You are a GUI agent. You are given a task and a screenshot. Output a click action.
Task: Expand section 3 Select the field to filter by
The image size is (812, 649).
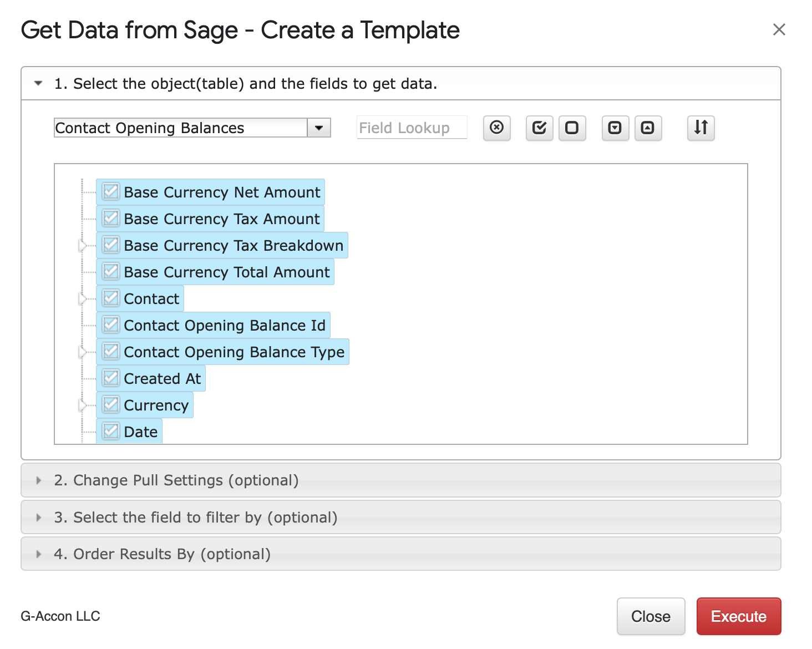(400, 518)
